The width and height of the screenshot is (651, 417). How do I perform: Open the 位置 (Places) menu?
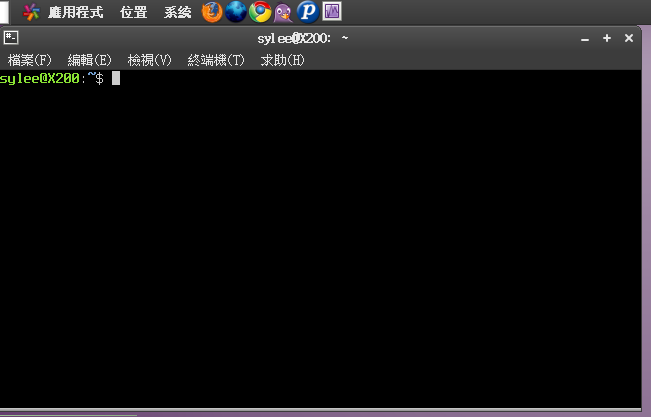tap(134, 12)
